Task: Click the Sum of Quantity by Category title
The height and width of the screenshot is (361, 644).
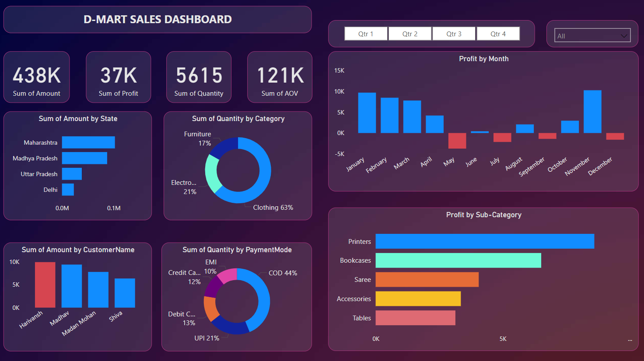Action: pos(238,118)
